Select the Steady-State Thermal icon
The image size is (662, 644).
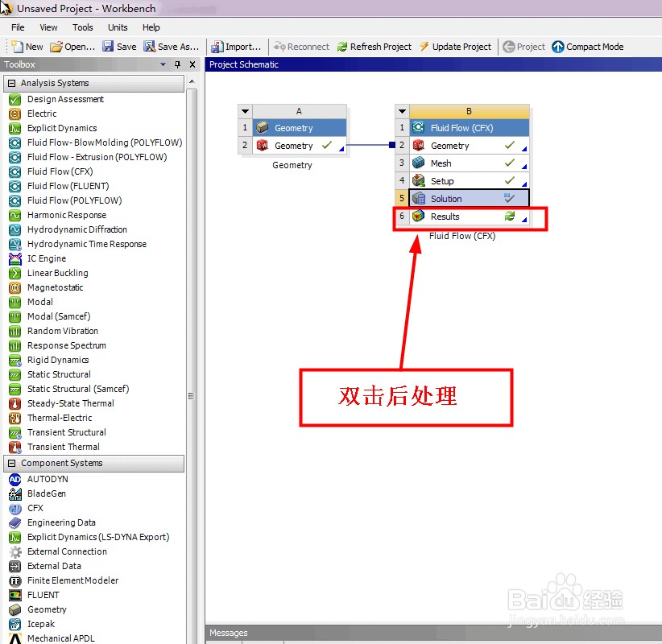coord(14,403)
